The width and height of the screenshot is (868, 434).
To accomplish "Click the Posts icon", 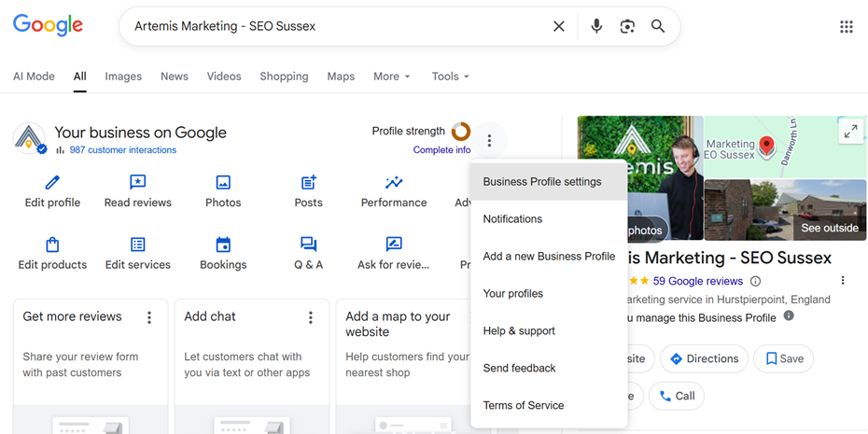I will [308, 183].
